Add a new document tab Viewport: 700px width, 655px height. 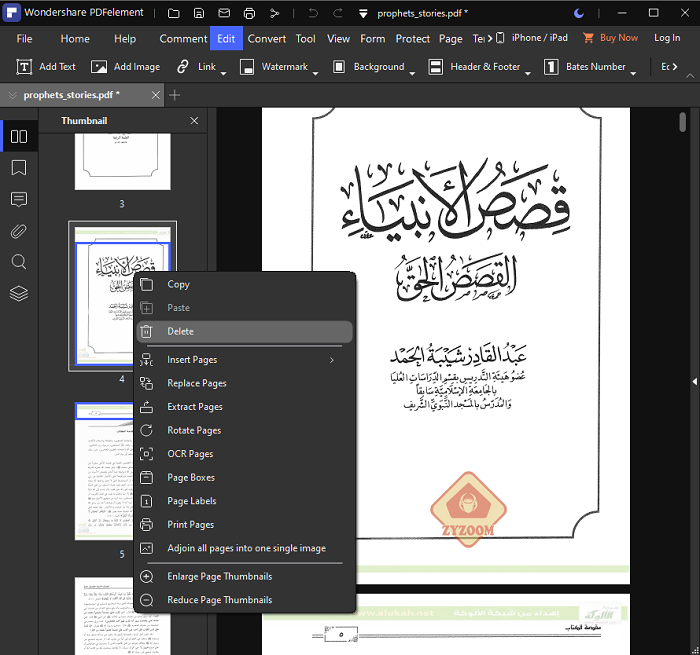pyautogui.click(x=175, y=95)
